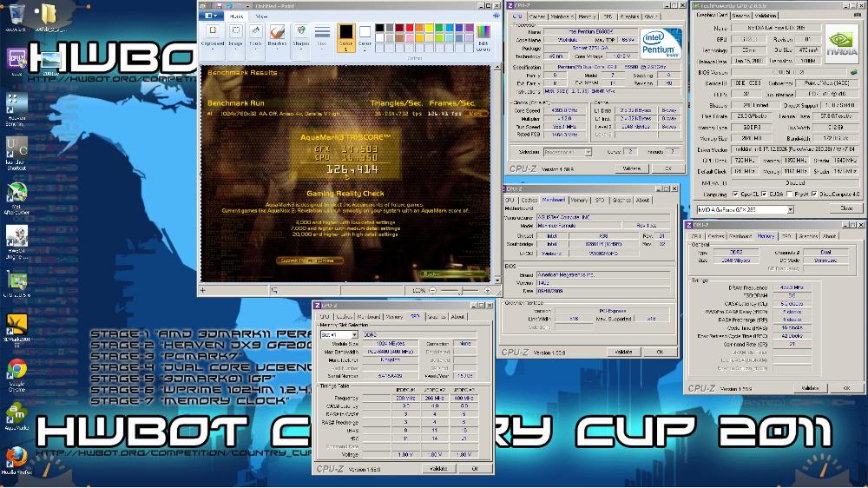The width and height of the screenshot is (868, 488).
Task: Open the Slot #1 dropdown in CPU-Z SPD
Action: [x=354, y=335]
